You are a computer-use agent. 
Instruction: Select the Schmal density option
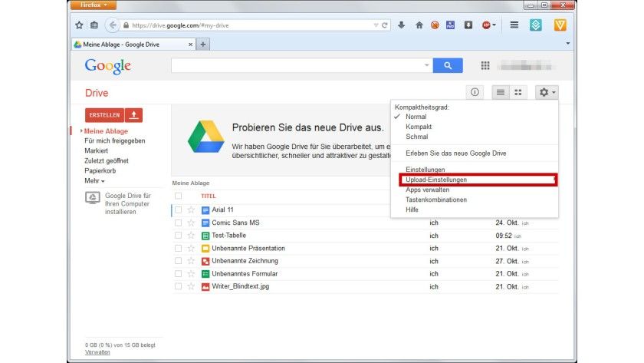tap(417, 137)
